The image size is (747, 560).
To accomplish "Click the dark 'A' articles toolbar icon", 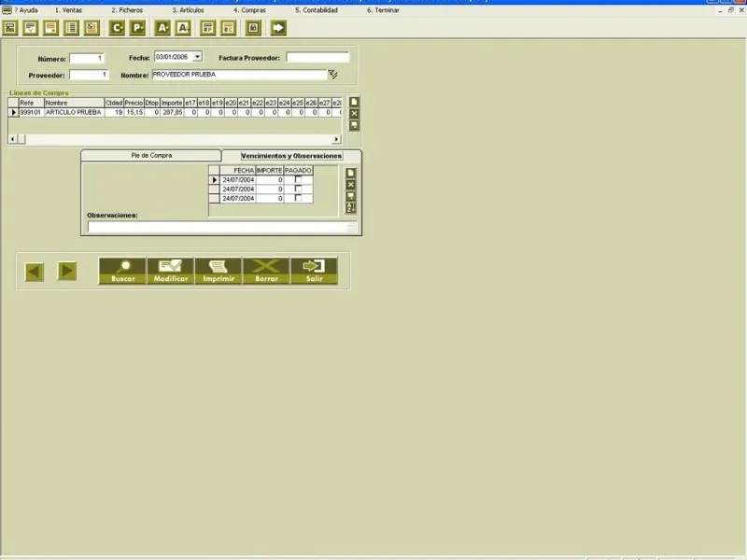I will coord(162,28).
